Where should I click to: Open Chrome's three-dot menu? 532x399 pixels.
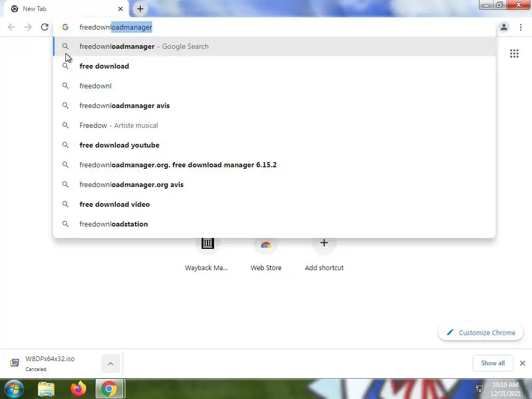(521, 27)
